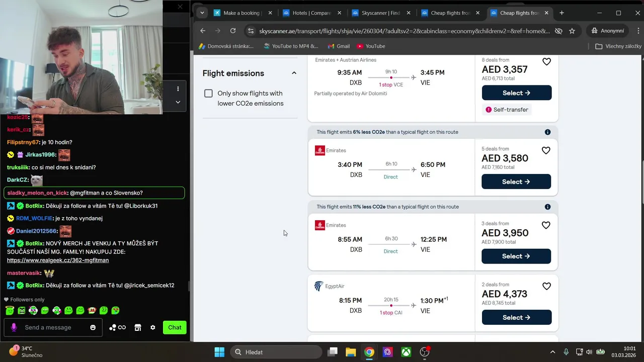Image resolution: width=644 pixels, height=362 pixels.
Task: Open Všechny záložky bookmarks folder
Action: pos(618,46)
